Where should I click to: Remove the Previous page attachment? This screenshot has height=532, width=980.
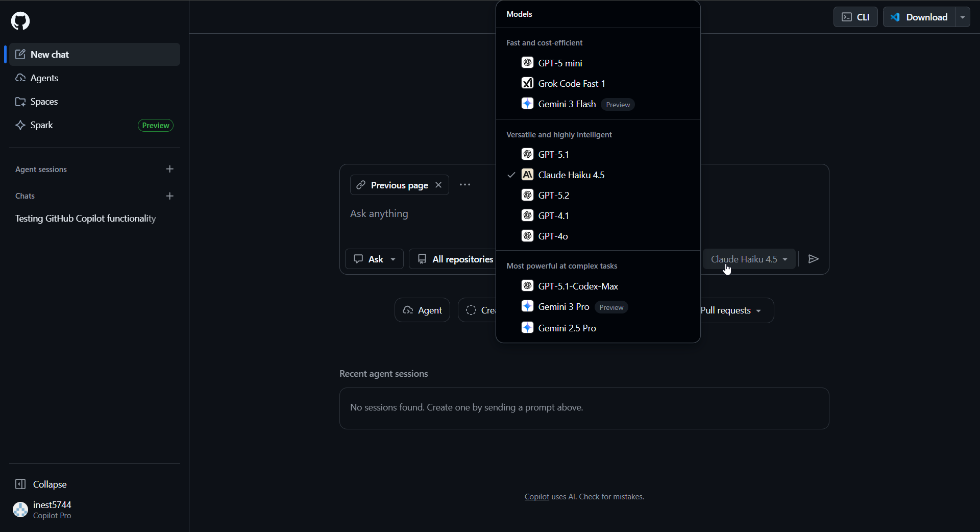[438, 185]
